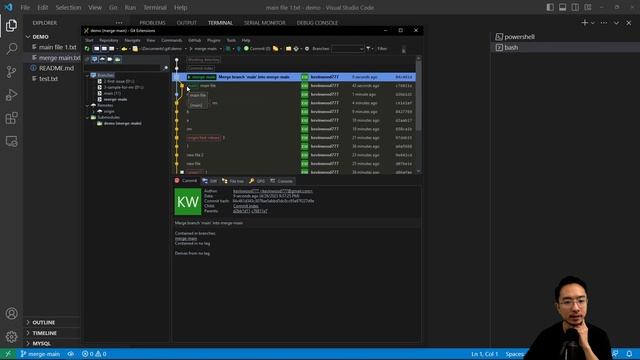Switch to the Console tab
The width and height of the screenshot is (640, 360).
(282, 181)
